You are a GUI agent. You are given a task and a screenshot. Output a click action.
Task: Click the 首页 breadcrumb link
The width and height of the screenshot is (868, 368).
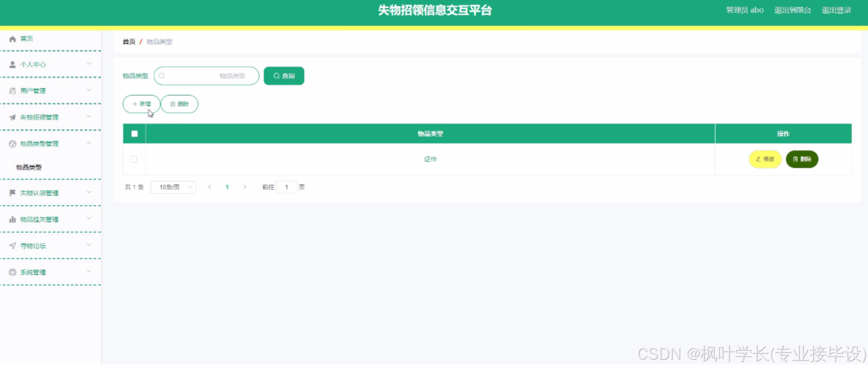point(129,41)
